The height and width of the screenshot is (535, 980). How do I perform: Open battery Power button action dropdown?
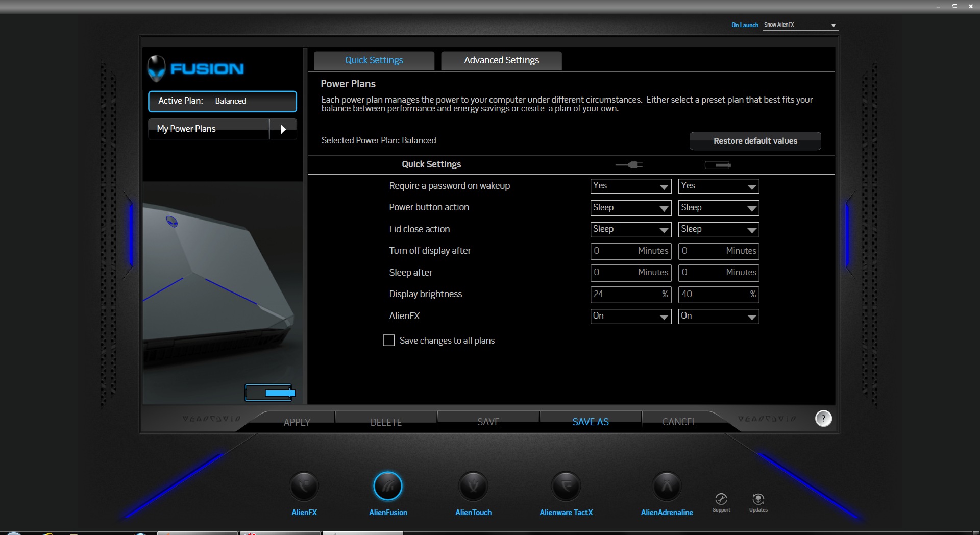pos(718,208)
